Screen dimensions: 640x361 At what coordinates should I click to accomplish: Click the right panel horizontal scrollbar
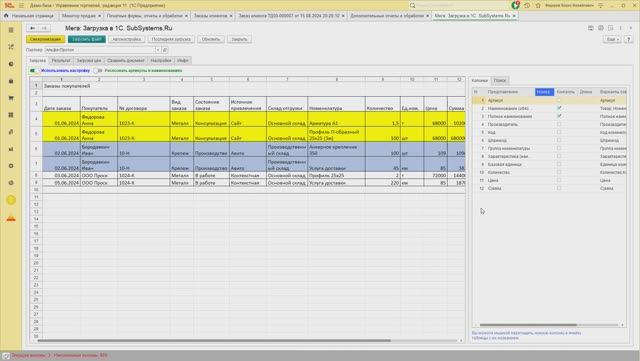tap(528, 325)
